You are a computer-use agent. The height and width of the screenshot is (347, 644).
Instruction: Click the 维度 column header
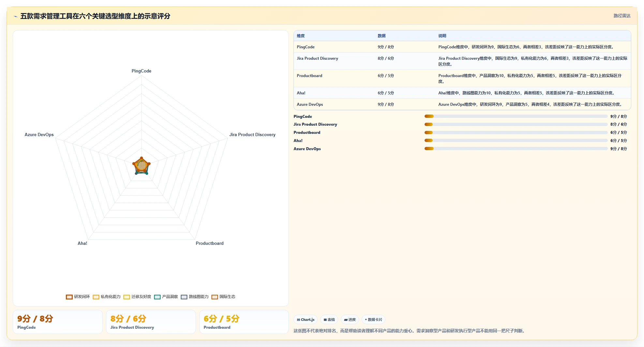click(x=301, y=36)
